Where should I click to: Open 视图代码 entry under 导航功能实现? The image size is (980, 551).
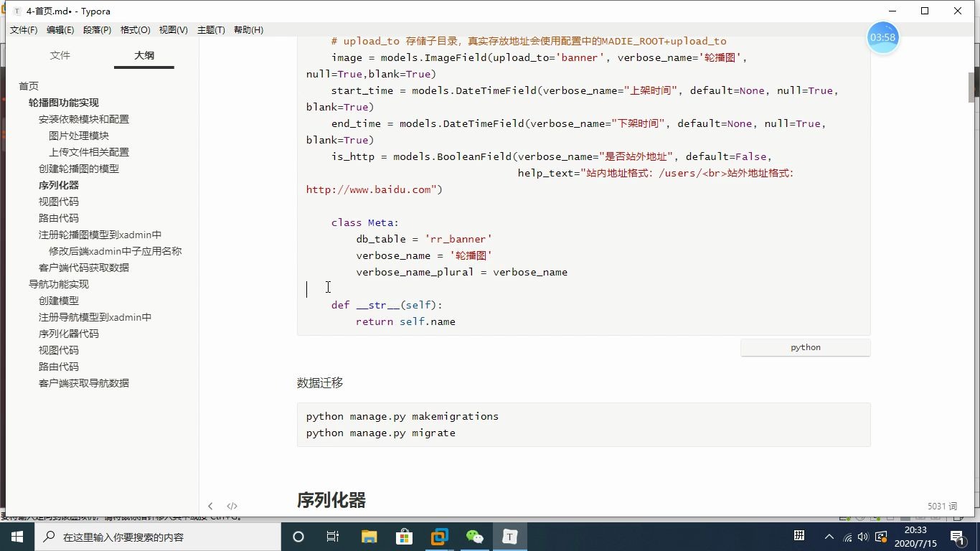[59, 350]
